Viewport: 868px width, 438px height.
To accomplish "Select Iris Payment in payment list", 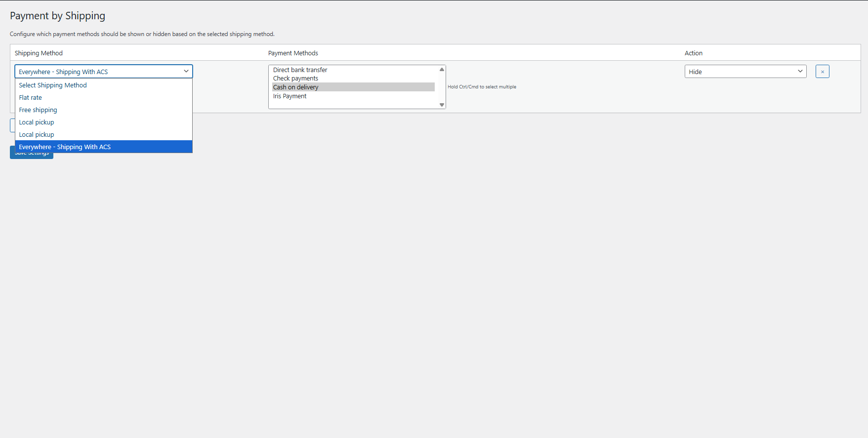I will [289, 96].
